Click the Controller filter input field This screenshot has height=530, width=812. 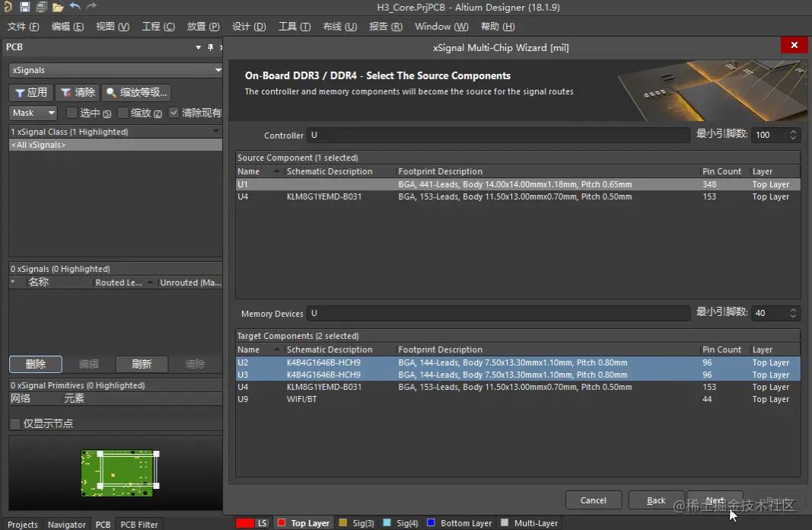pos(498,135)
